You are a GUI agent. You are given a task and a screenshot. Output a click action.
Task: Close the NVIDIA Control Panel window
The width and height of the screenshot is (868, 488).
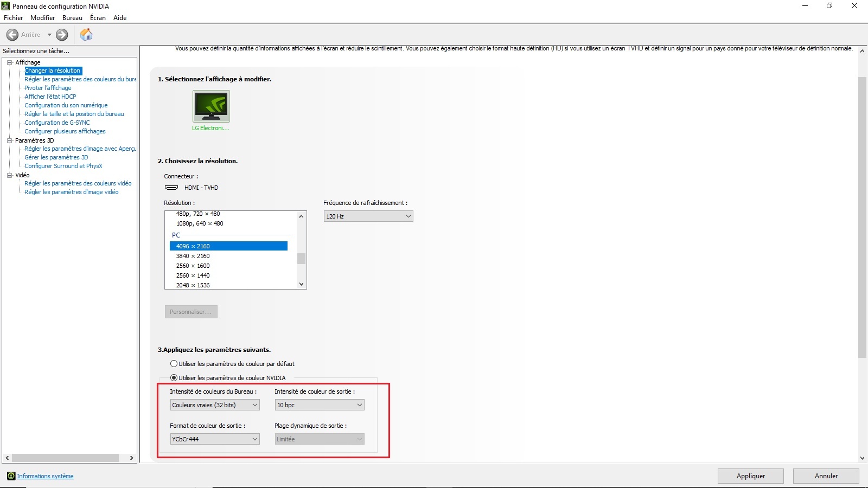pos(854,6)
